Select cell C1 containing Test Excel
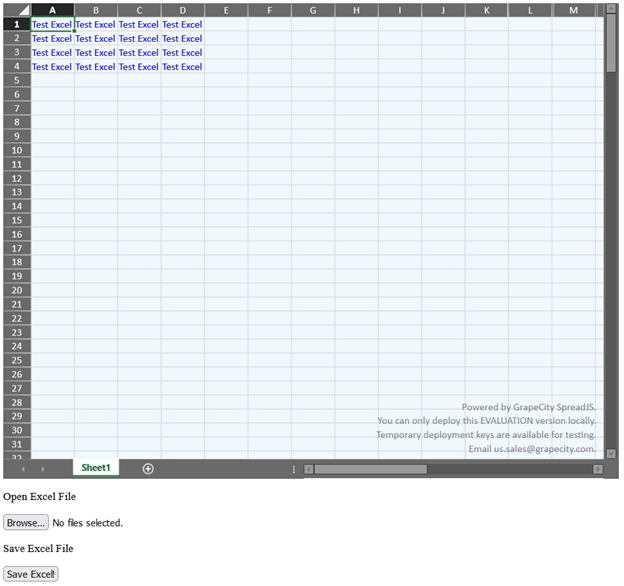Viewport: 624px width, 586px height. coord(139,24)
